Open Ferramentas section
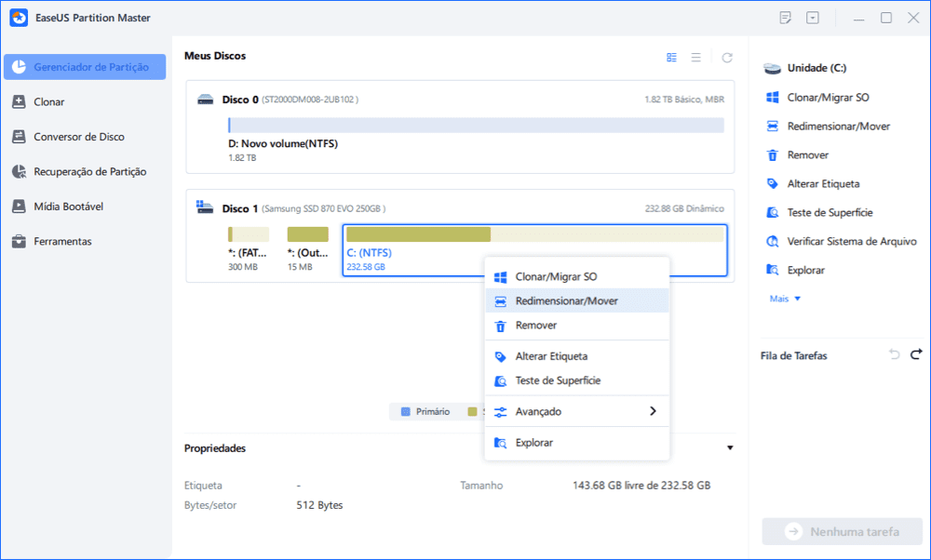Screen dimensions: 931x560 click(x=51, y=242)
